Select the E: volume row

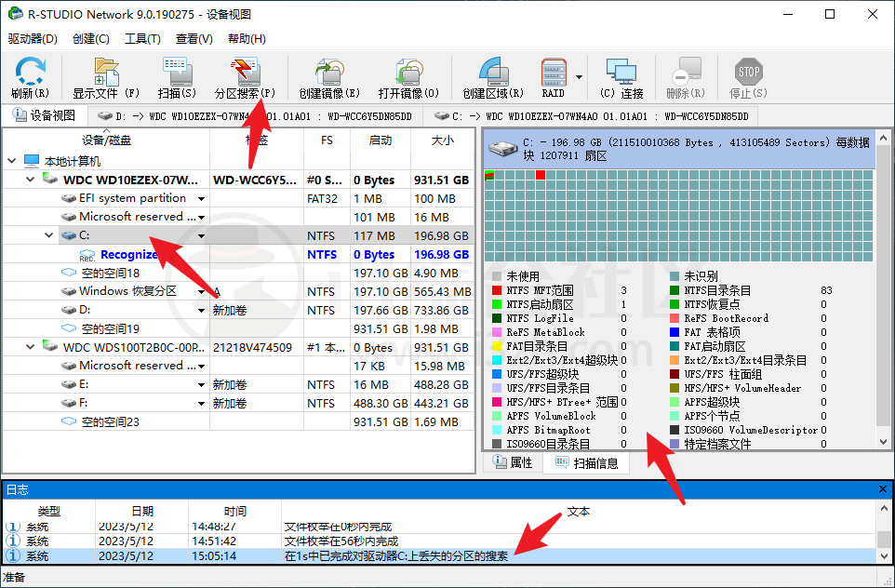238,385
